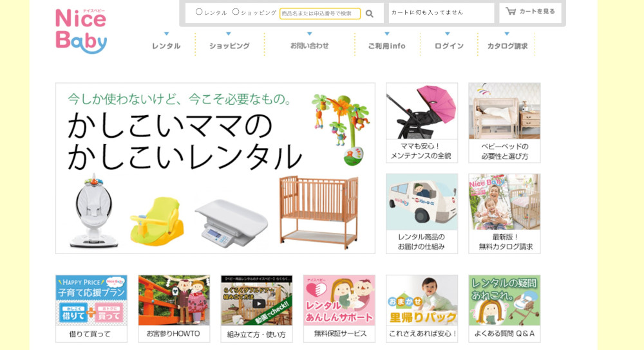
Task: Click the レンタル商品のお届けの仕組み caption
Action: (x=421, y=242)
